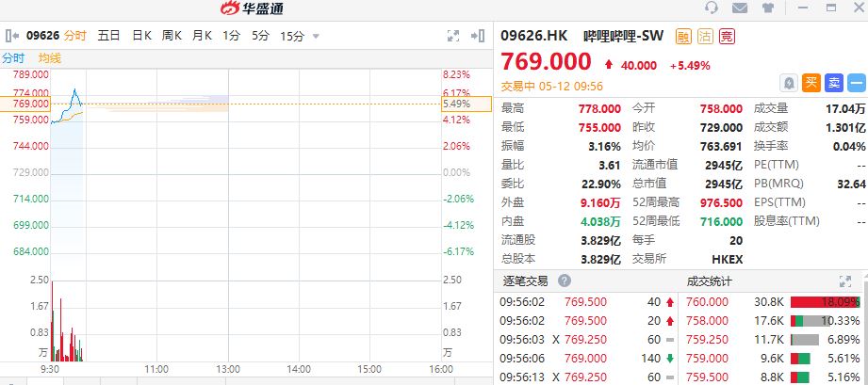
Task: Click the 换手率 value 0.04%
Action: (849, 146)
